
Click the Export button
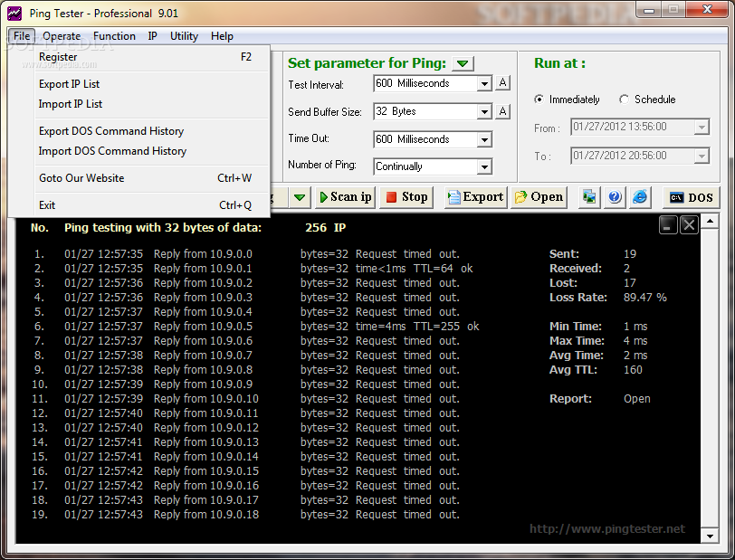pos(475,197)
